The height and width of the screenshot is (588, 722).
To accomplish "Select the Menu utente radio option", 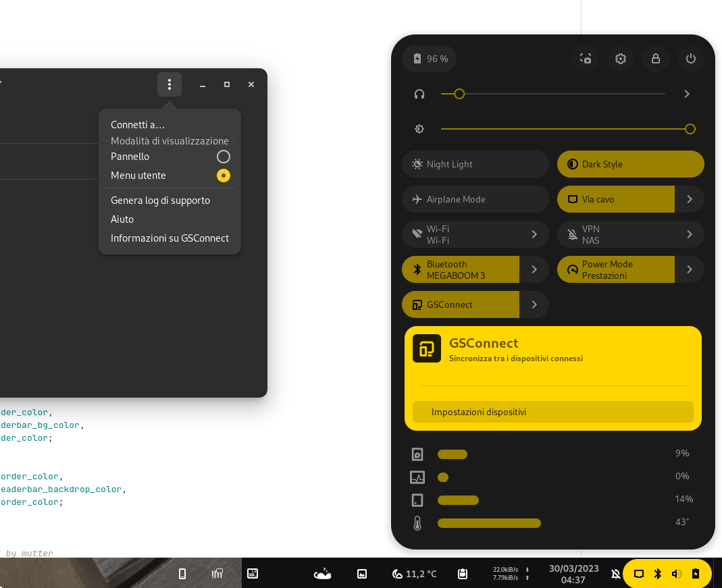I will pyautogui.click(x=170, y=176).
